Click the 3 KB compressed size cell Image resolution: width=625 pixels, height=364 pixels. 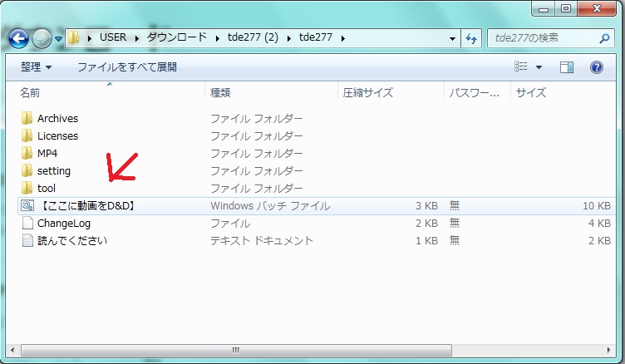(426, 206)
